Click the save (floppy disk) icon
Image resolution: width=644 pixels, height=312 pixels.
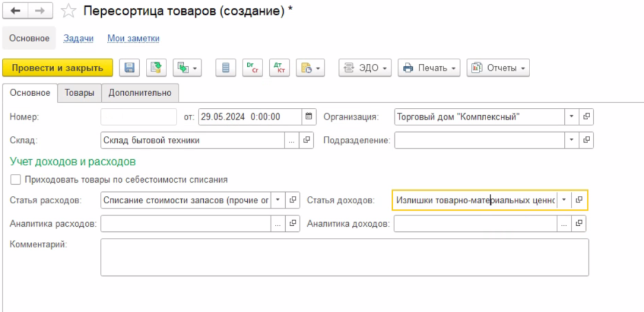tap(129, 68)
